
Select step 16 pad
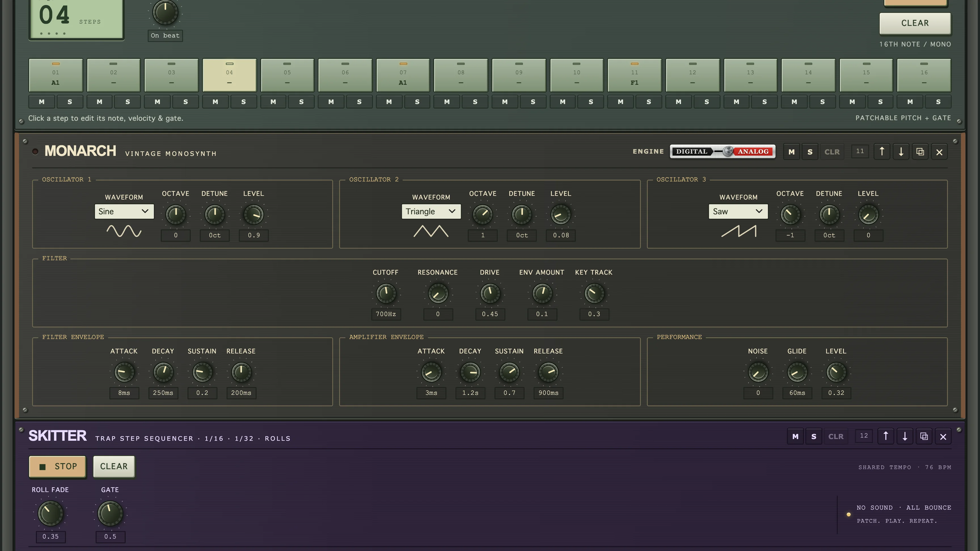point(924,75)
